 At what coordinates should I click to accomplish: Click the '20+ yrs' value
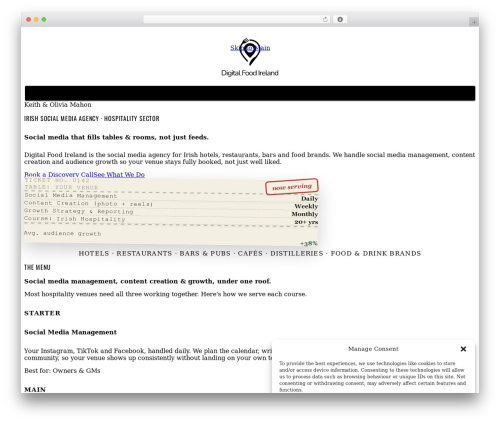(x=306, y=222)
